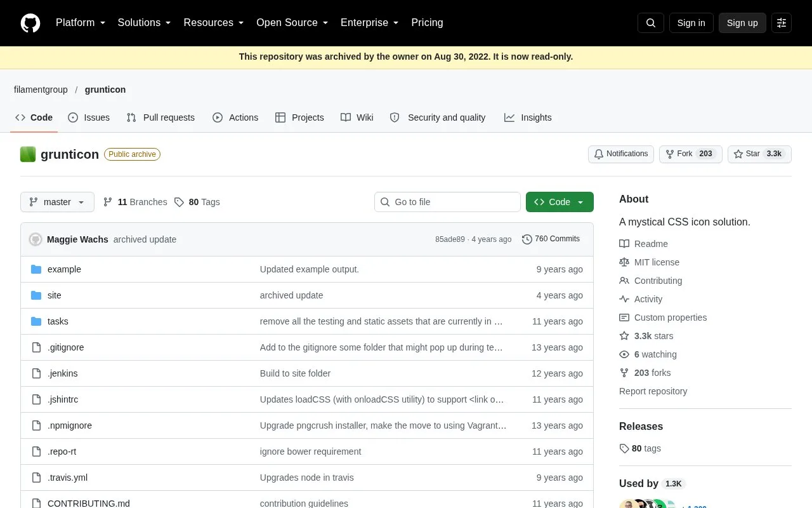
Task: Switch to the Wiki tab
Action: (x=357, y=117)
